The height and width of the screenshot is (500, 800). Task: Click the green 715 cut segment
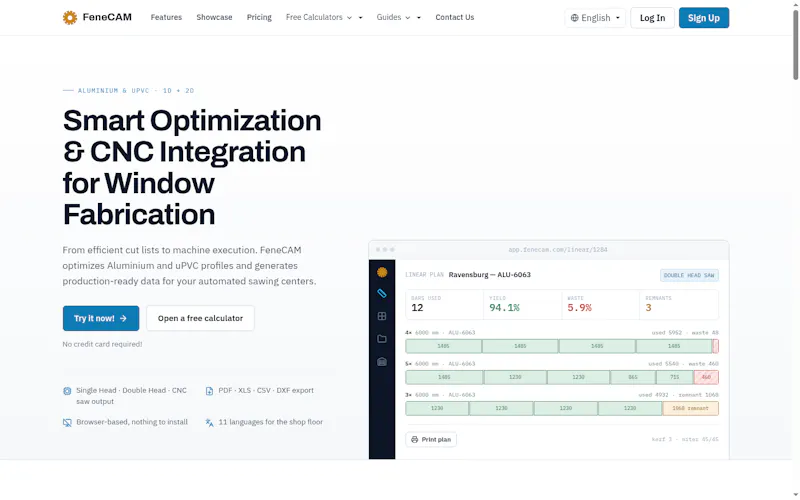(x=674, y=378)
